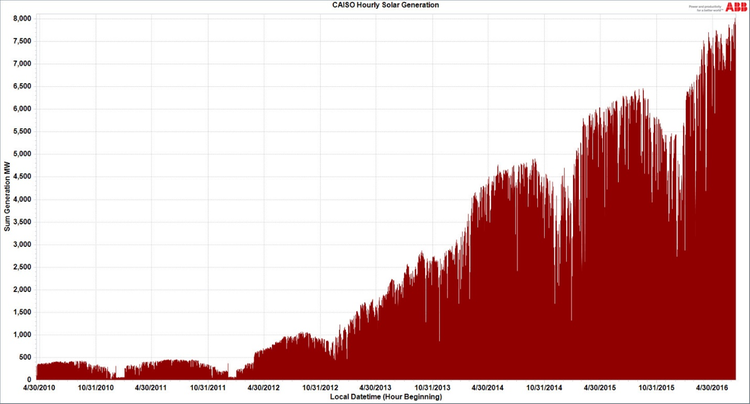Select the 1,500 y-axis value
This screenshot has height=404, width=750.
click(22, 312)
